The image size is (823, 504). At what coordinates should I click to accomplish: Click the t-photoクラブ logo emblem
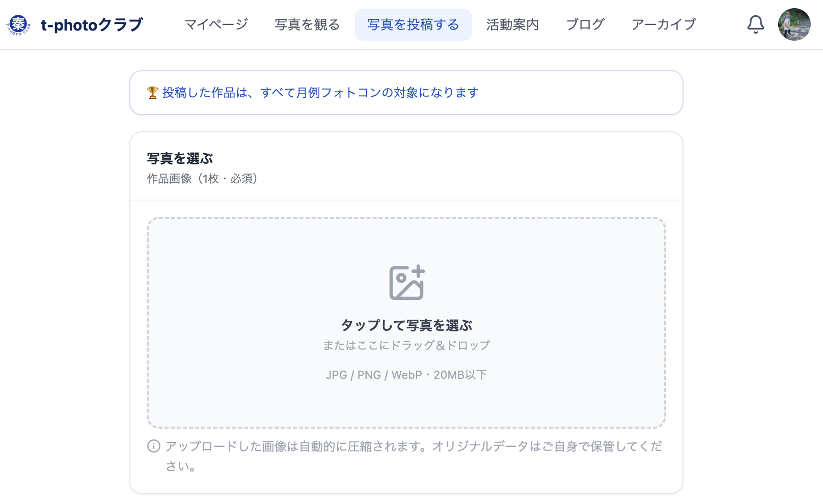pos(18,24)
